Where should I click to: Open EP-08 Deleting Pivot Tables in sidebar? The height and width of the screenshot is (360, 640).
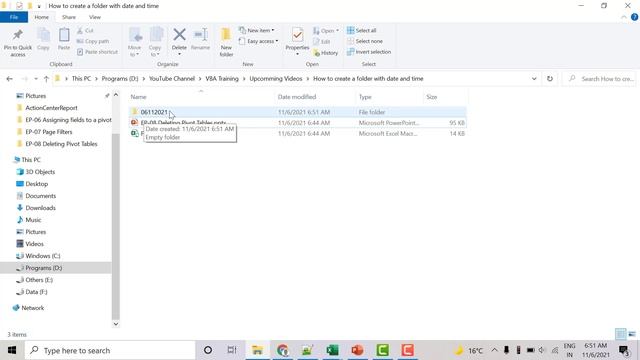point(61,144)
